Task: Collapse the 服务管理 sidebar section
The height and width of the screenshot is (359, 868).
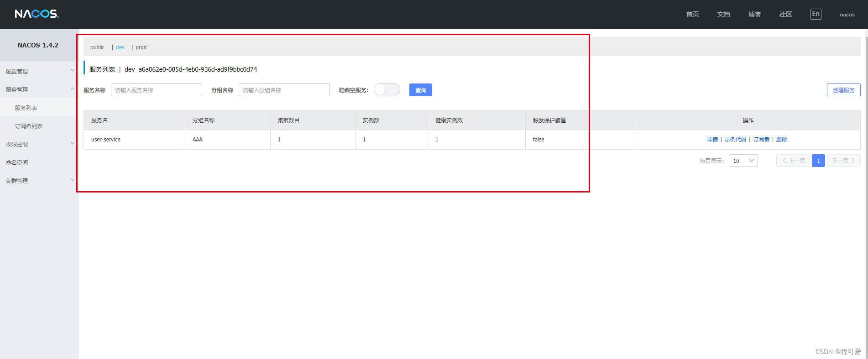Action: pyautogui.click(x=39, y=89)
